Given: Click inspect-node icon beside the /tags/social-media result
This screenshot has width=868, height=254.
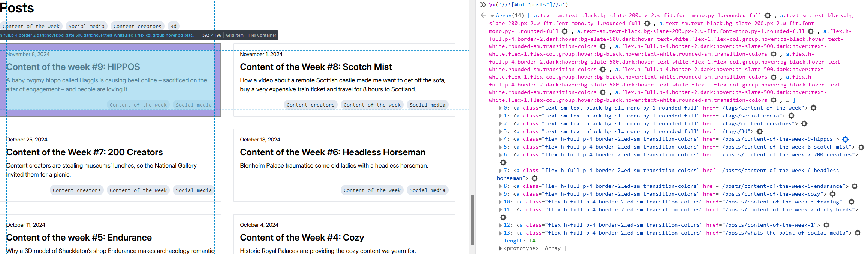Looking at the screenshot, I should tap(791, 116).
